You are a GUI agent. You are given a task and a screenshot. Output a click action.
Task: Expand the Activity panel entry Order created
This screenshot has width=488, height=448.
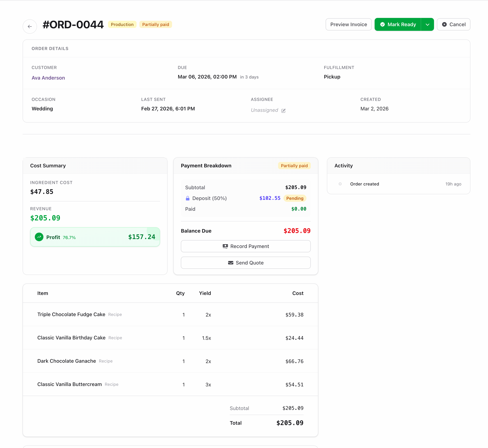coord(365,184)
